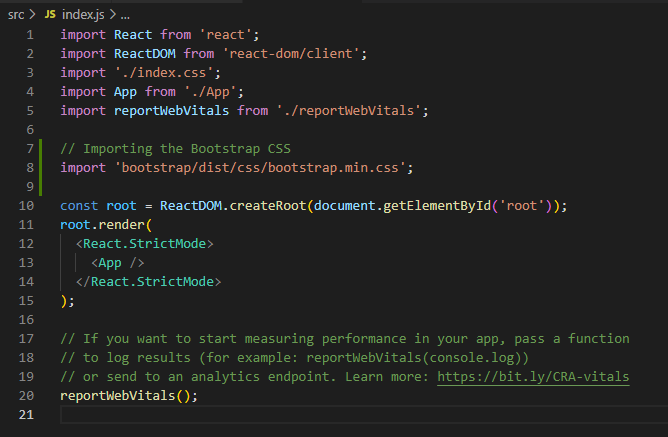The width and height of the screenshot is (668, 437).
Task: Click opening <React.StrictMode> tag
Action: click(144, 244)
